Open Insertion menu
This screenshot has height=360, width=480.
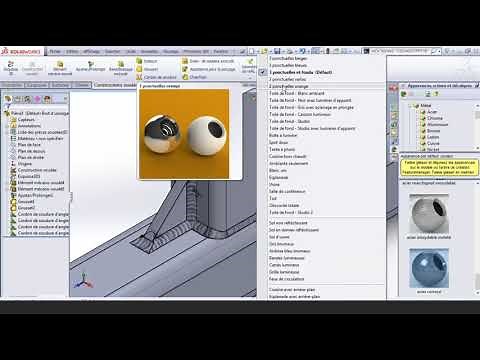(x=112, y=51)
